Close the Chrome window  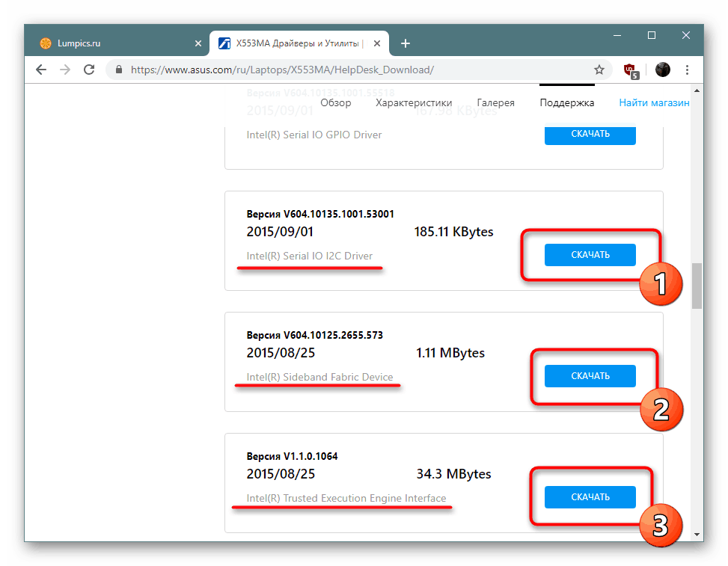(x=686, y=35)
